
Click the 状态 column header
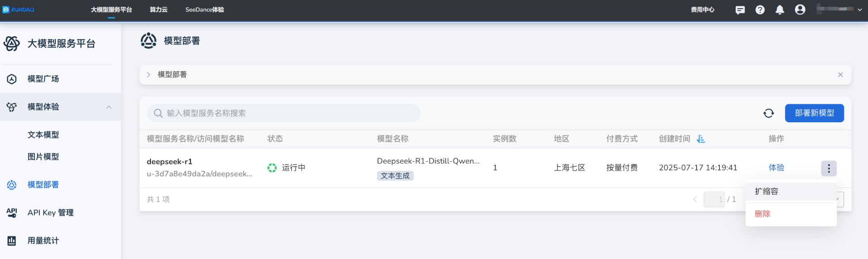(x=275, y=139)
